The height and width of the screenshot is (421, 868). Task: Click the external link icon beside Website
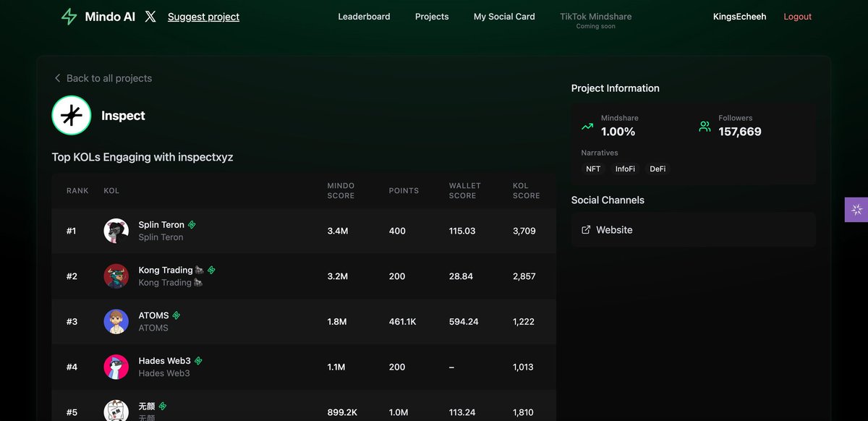pos(586,230)
